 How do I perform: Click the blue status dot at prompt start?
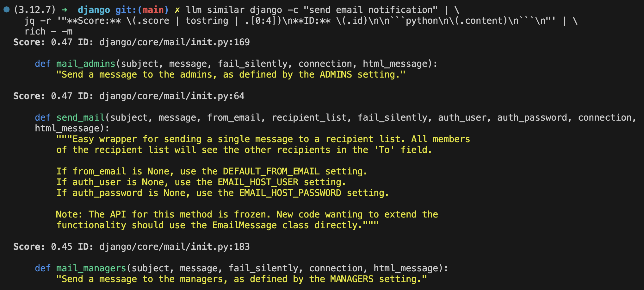[6, 9]
